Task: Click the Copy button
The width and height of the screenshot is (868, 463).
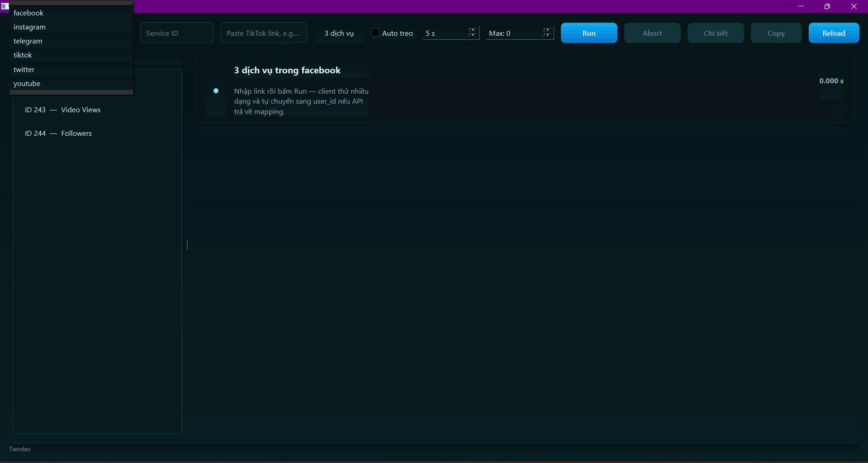Action: click(776, 33)
